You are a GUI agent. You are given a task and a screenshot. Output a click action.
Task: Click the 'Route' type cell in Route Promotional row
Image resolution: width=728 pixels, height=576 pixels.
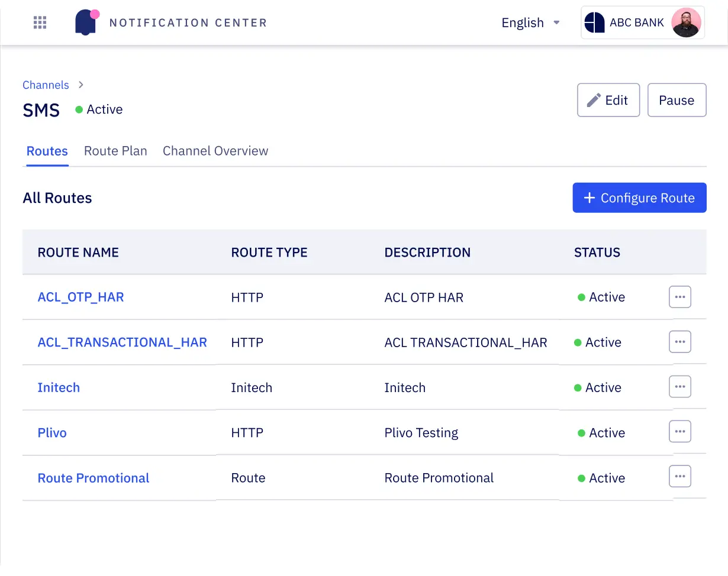[x=248, y=478]
